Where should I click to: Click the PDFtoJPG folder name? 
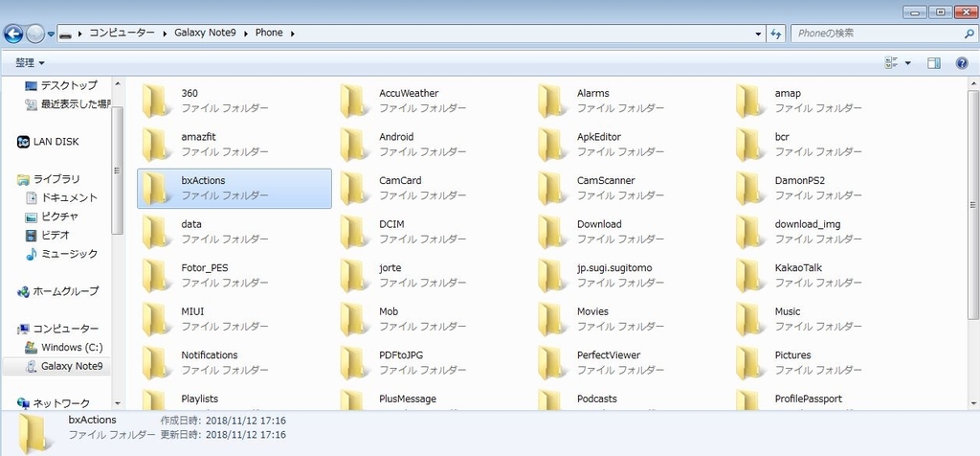tap(401, 355)
